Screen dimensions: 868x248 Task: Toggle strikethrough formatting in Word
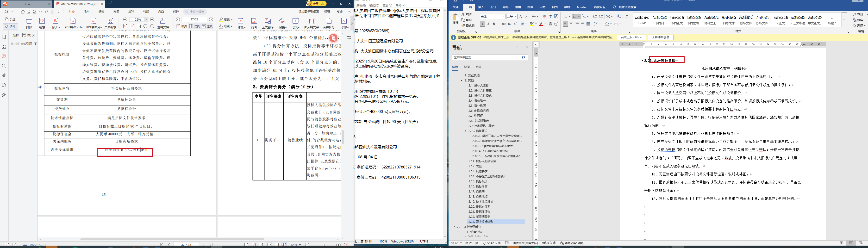(x=503, y=24)
